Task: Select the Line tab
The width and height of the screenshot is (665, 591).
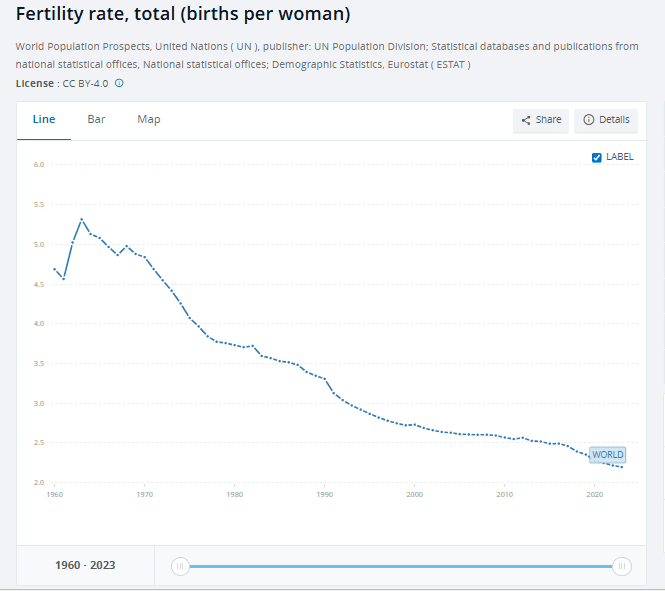Action: [x=44, y=119]
